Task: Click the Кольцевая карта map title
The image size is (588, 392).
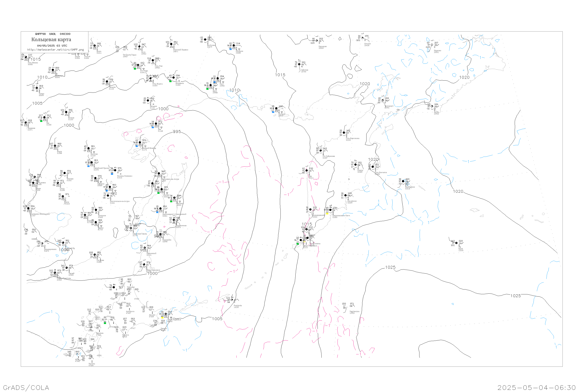Action: (51, 40)
